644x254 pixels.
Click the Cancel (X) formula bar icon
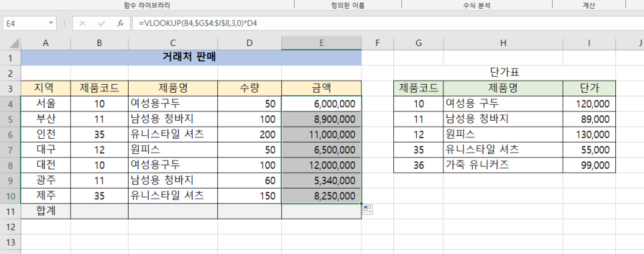(x=83, y=23)
